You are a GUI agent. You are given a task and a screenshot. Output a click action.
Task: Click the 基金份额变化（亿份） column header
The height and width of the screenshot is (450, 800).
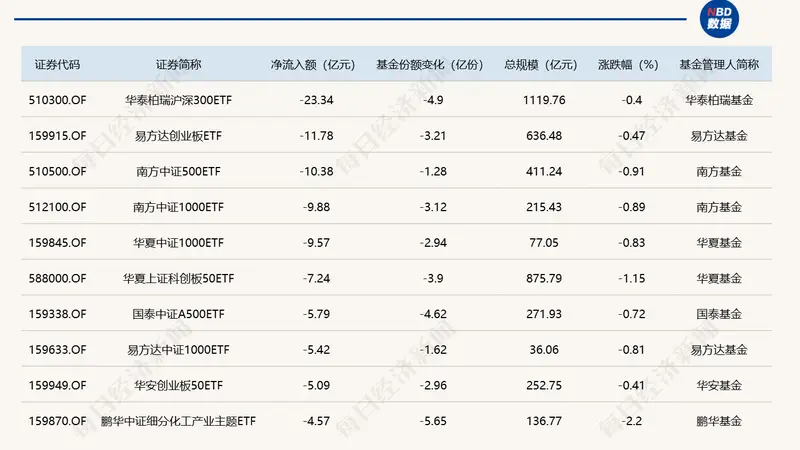(x=430, y=65)
